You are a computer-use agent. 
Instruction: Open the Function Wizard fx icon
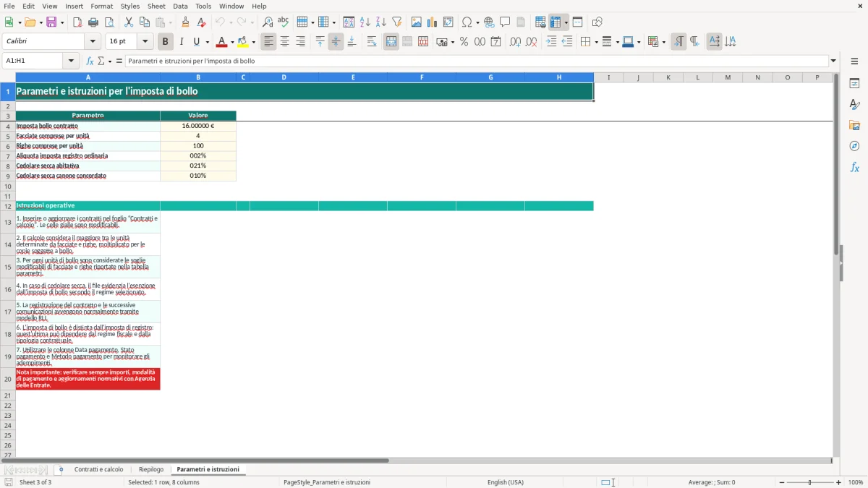[x=90, y=61]
